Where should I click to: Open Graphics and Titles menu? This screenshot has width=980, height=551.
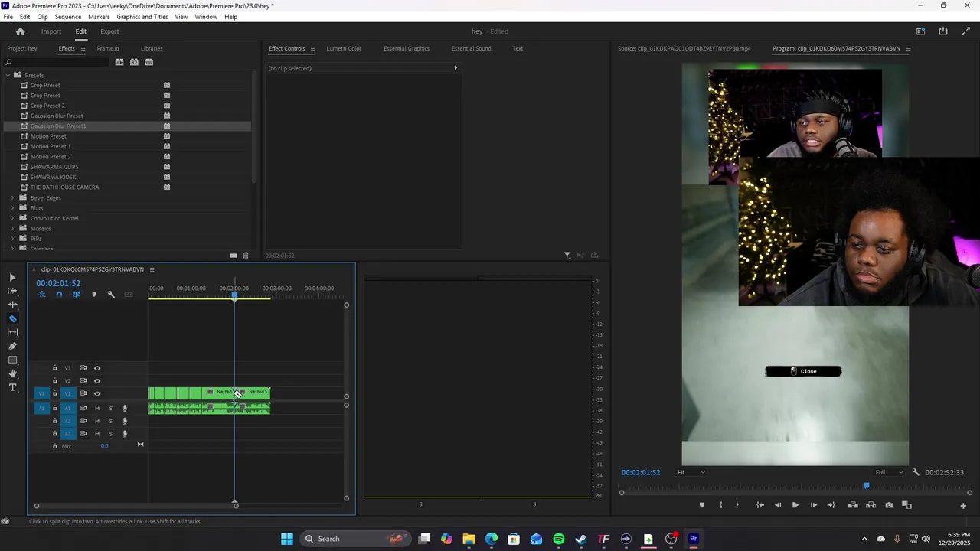click(142, 17)
